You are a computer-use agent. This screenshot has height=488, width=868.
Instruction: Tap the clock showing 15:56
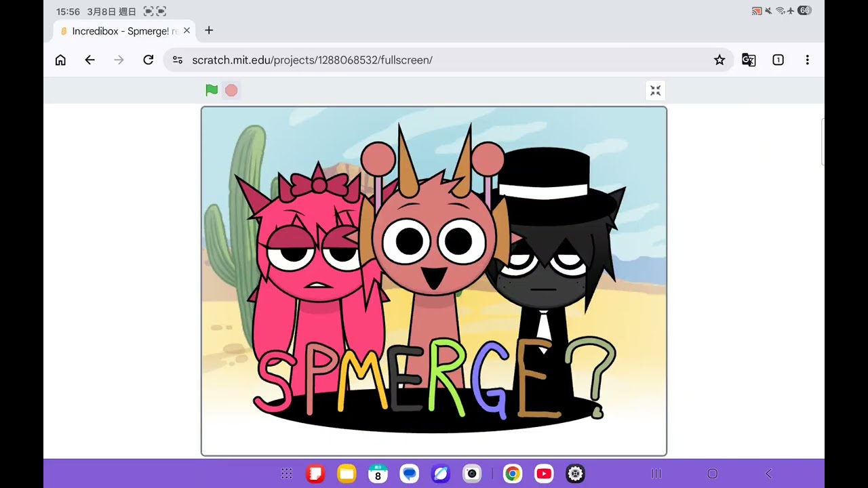68,12
